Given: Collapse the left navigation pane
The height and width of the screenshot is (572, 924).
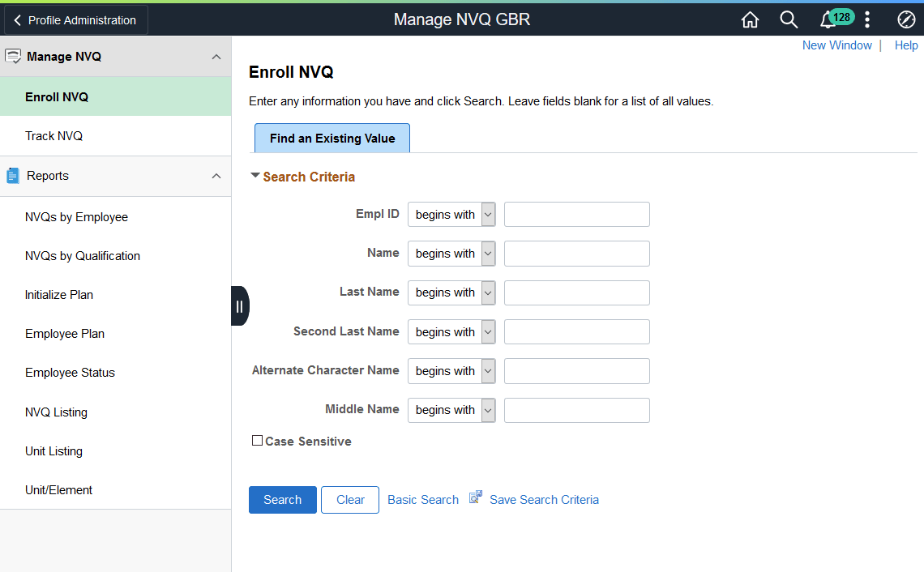Looking at the screenshot, I should click(x=240, y=305).
